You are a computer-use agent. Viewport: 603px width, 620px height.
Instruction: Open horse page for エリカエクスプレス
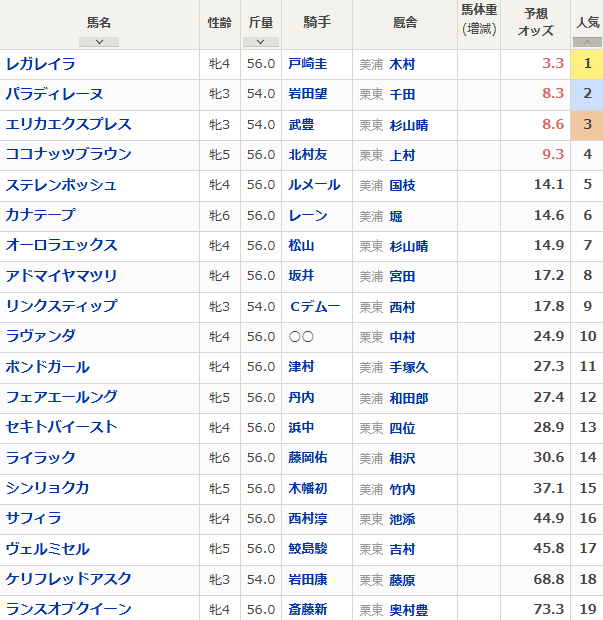[x=68, y=124]
